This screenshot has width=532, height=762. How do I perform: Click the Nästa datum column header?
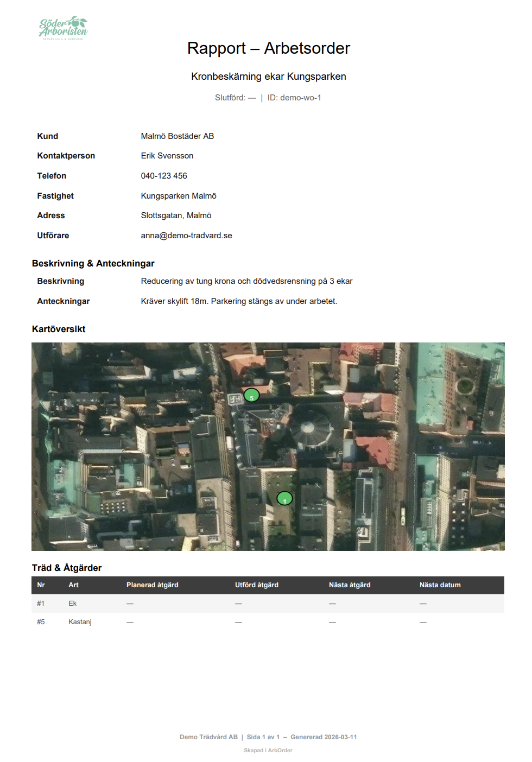(440, 585)
